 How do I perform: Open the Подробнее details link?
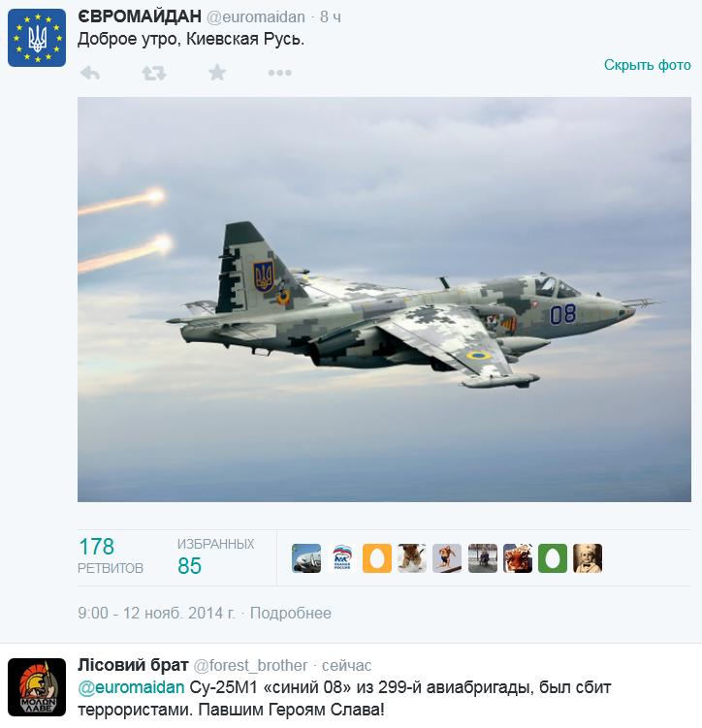point(291,614)
